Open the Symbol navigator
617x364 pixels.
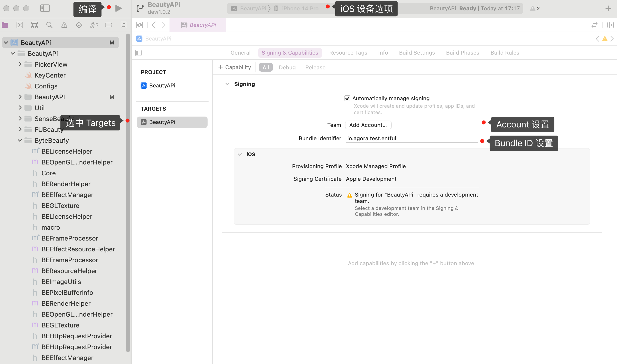35,25
